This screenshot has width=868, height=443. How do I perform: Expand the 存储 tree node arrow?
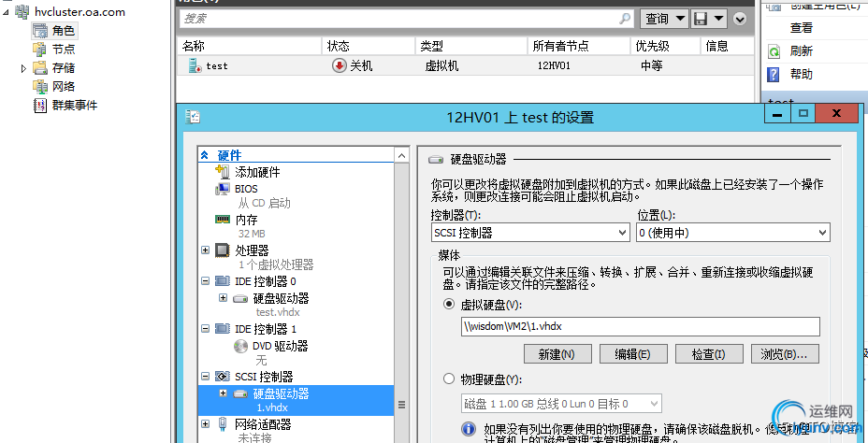[23, 68]
